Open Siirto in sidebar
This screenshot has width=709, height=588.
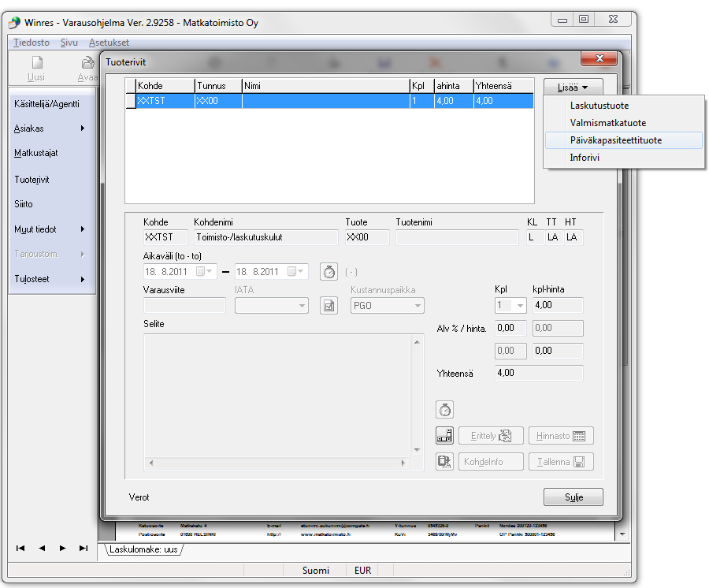pyautogui.click(x=24, y=204)
